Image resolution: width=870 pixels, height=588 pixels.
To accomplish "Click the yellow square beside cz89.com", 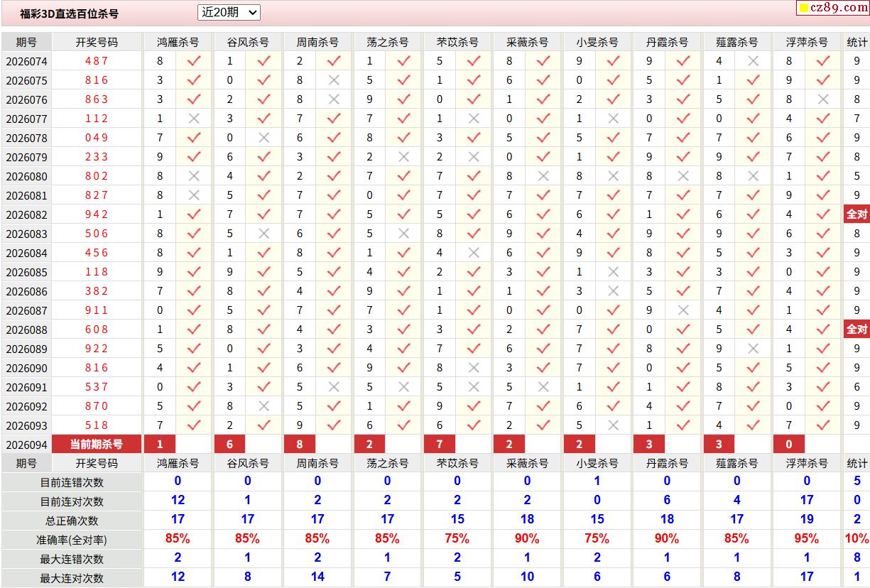I will click(803, 9).
